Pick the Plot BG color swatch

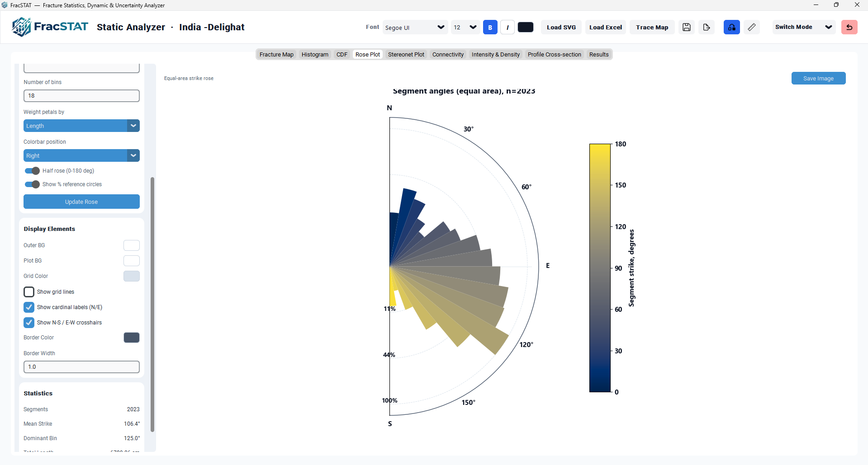pyautogui.click(x=132, y=261)
